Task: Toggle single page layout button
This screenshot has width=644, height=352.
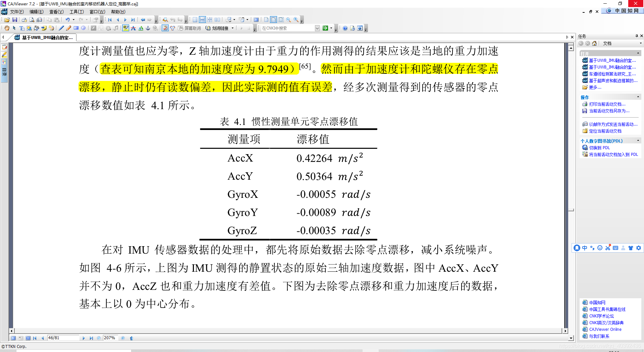Action: [195, 20]
